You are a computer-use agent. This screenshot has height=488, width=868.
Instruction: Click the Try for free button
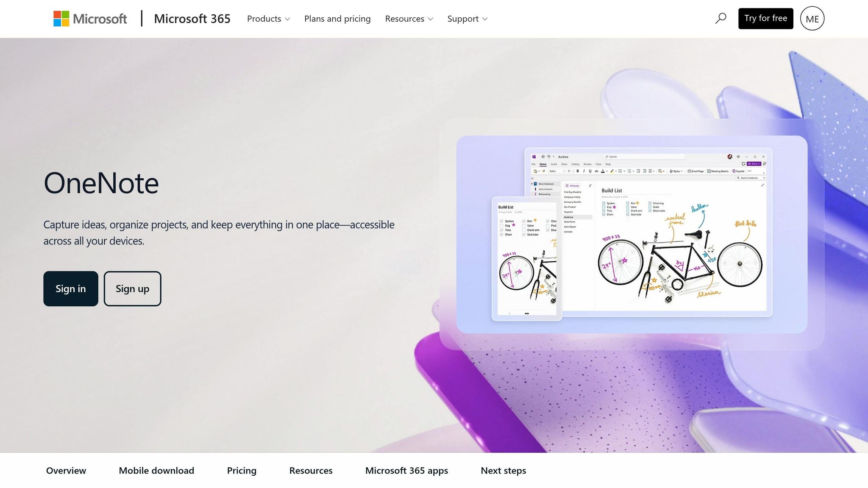[x=765, y=19]
